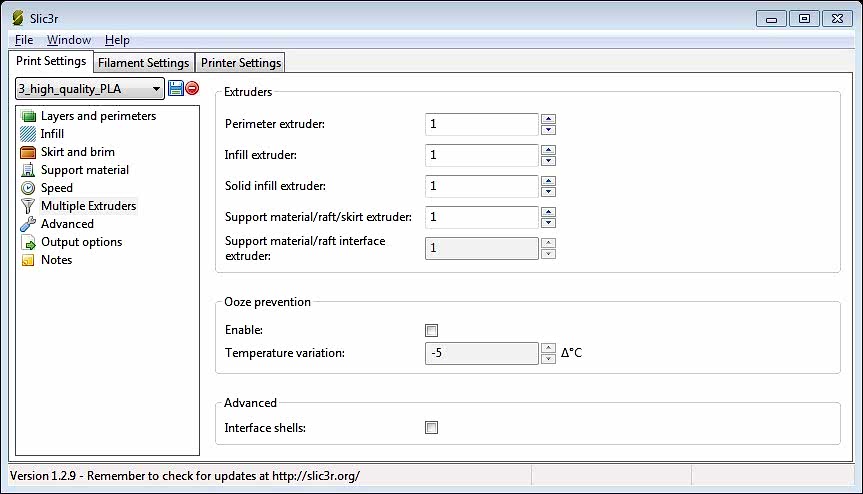Click the Skirt and brim icon

point(28,152)
